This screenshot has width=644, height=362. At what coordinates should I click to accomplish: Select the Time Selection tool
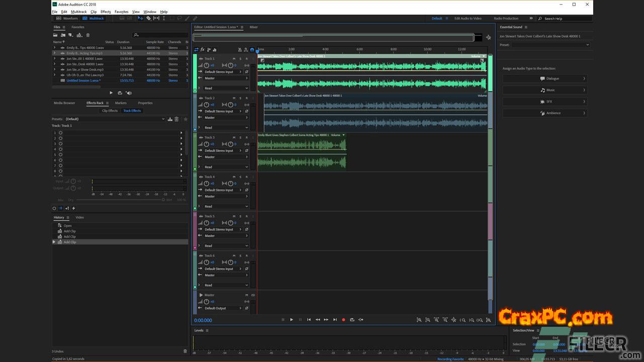[164, 19]
